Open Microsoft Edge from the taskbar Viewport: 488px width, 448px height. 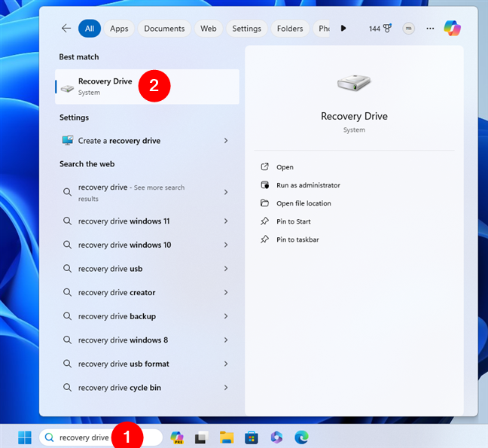coord(301,437)
